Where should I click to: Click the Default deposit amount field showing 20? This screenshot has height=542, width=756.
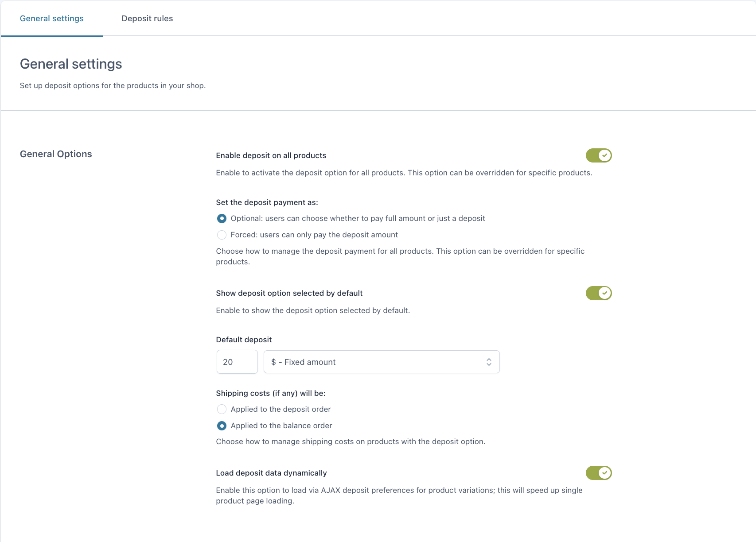(237, 362)
